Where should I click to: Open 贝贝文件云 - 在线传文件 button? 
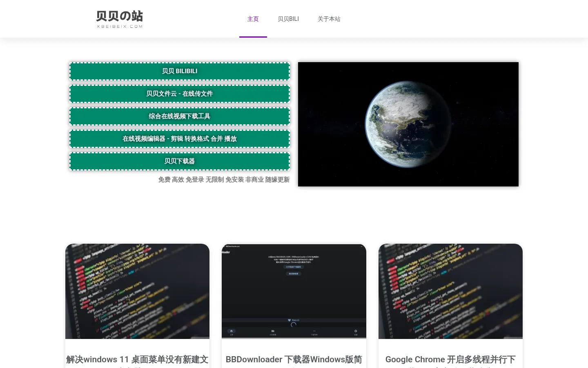[x=180, y=94]
